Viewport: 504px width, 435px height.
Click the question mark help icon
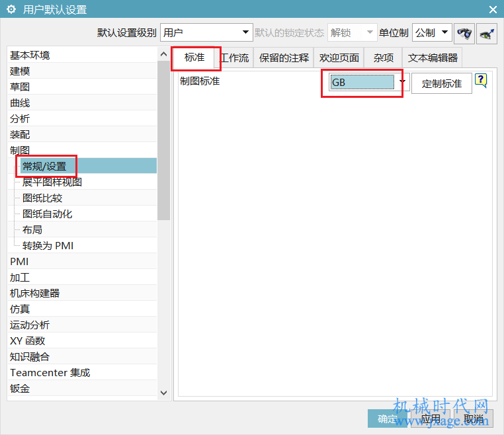coord(481,80)
